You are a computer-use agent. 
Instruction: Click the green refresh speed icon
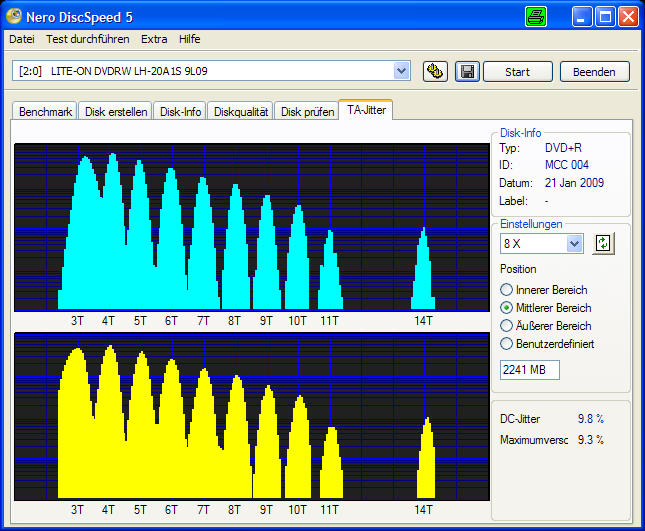(x=603, y=243)
